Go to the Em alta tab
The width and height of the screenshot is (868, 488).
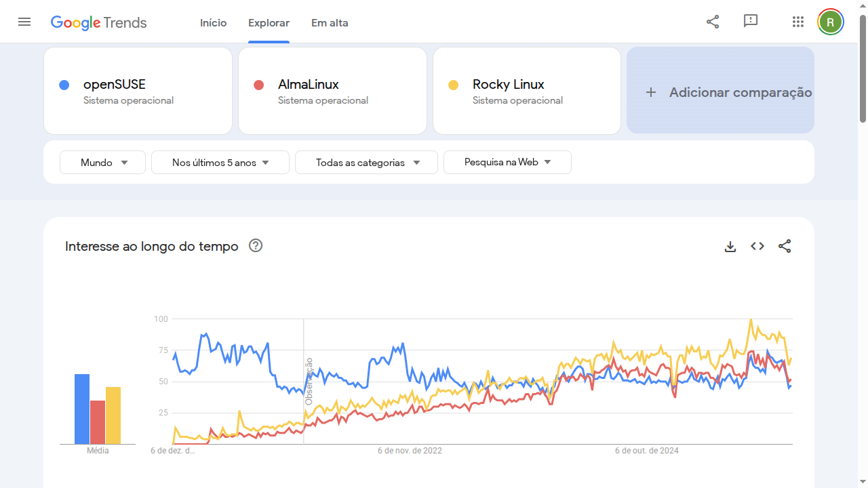tap(330, 23)
